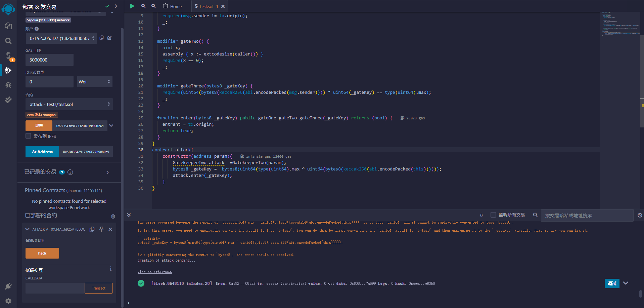This screenshot has height=308, width=644.
Task: Switch to the Home tab
Action: [x=172, y=6]
